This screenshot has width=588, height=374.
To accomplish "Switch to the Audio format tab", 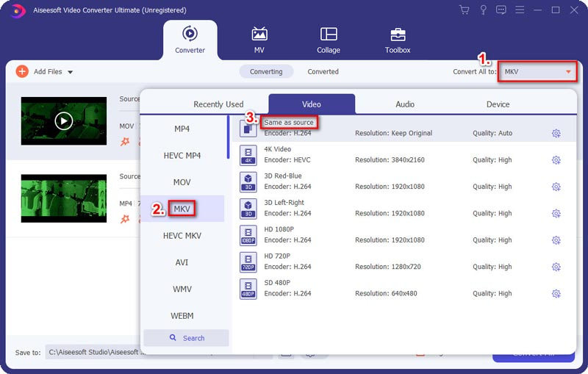I will coord(405,104).
